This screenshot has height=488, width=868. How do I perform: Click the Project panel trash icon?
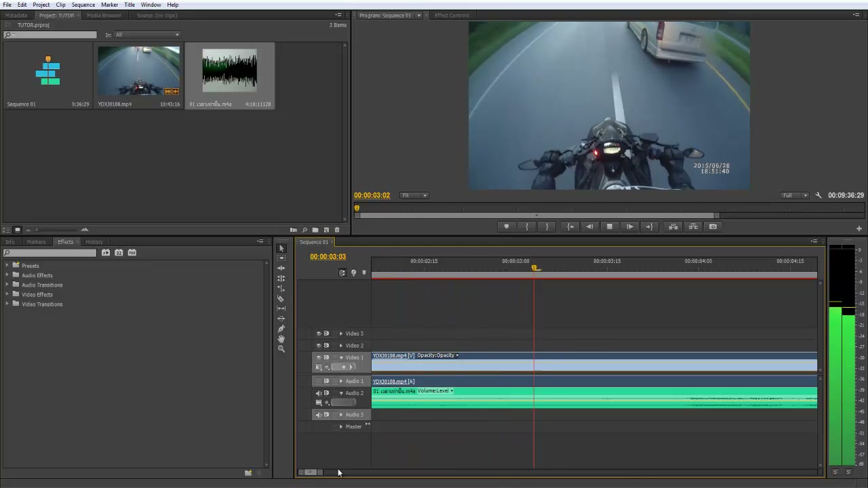(337, 230)
